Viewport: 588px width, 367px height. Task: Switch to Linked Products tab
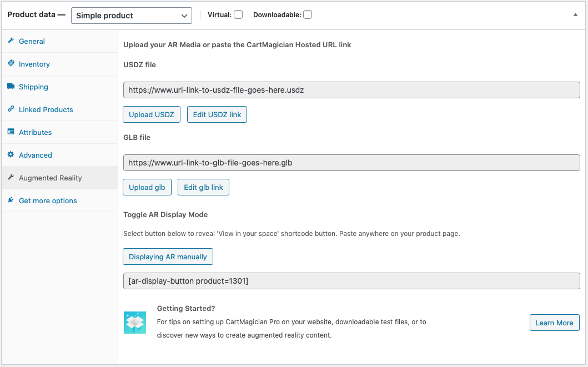coord(59,109)
